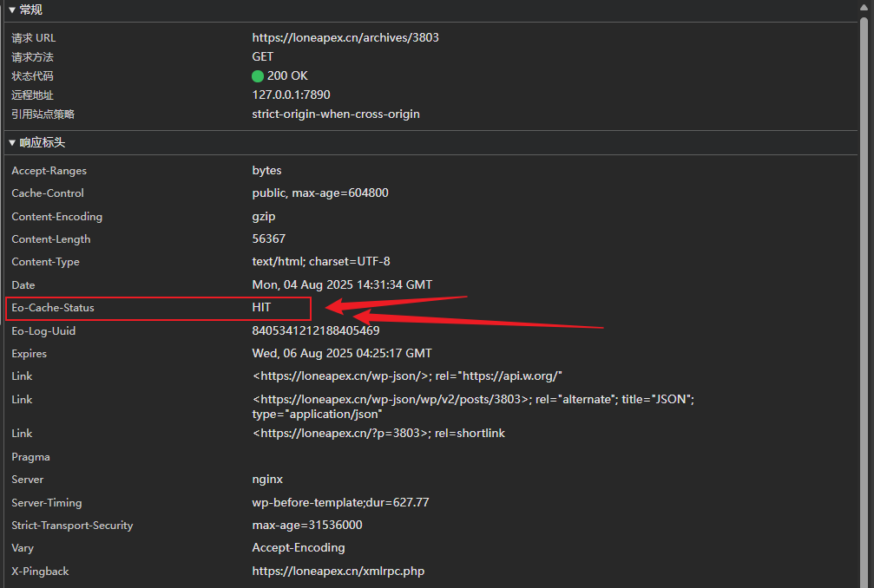
Task: Click the green status dot beside 200 OK
Action: coord(258,76)
